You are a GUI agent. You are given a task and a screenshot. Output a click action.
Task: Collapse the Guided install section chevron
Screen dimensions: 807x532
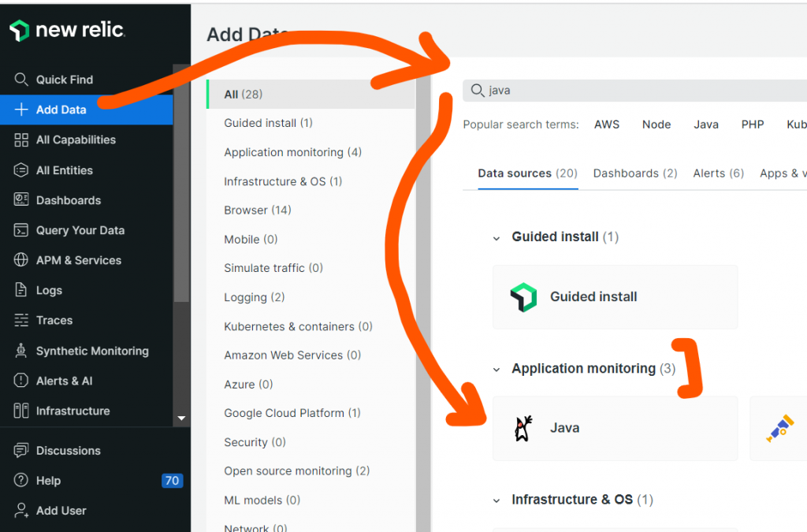(x=496, y=237)
